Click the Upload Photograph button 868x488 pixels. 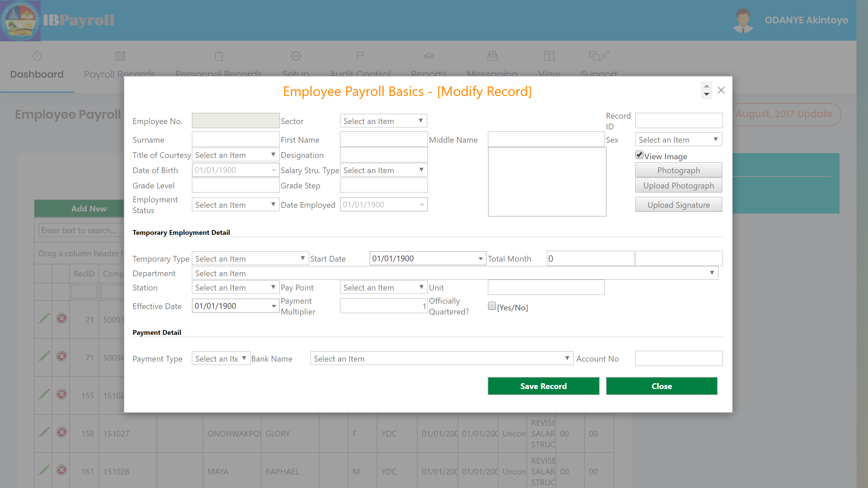pos(678,185)
